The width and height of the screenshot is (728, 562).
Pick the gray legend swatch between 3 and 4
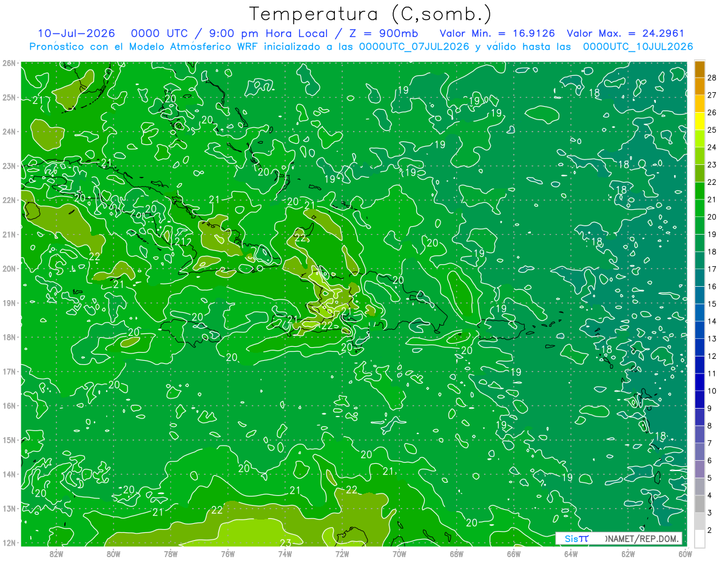[699, 504]
